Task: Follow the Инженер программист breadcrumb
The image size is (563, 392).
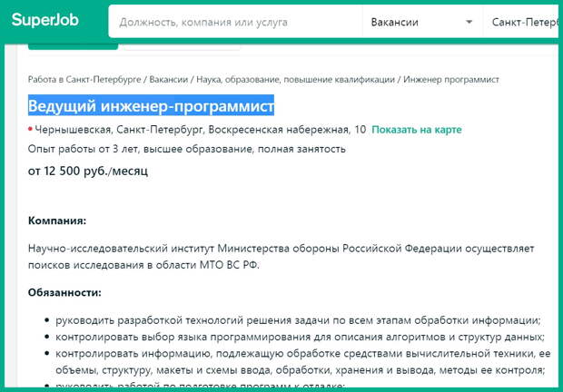Action: pos(452,80)
